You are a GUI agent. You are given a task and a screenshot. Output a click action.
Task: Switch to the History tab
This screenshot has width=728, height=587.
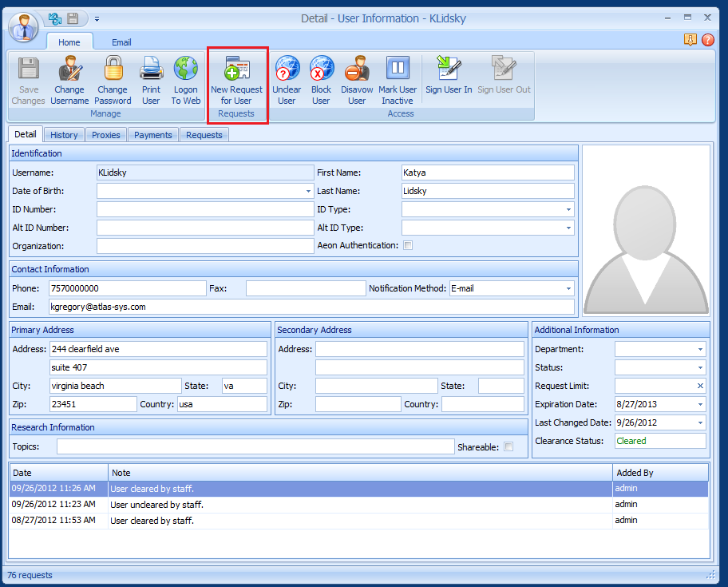pyautogui.click(x=64, y=135)
